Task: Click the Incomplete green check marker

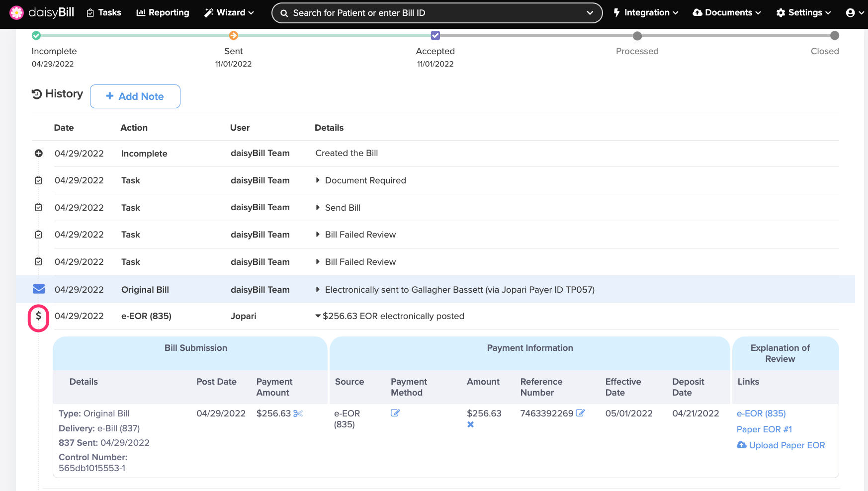Action: point(36,35)
